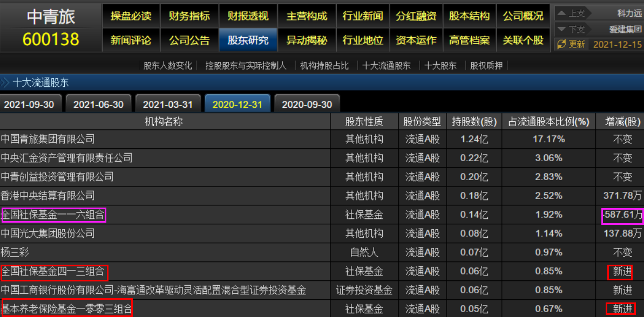Open 主营构成 tab

(307, 16)
